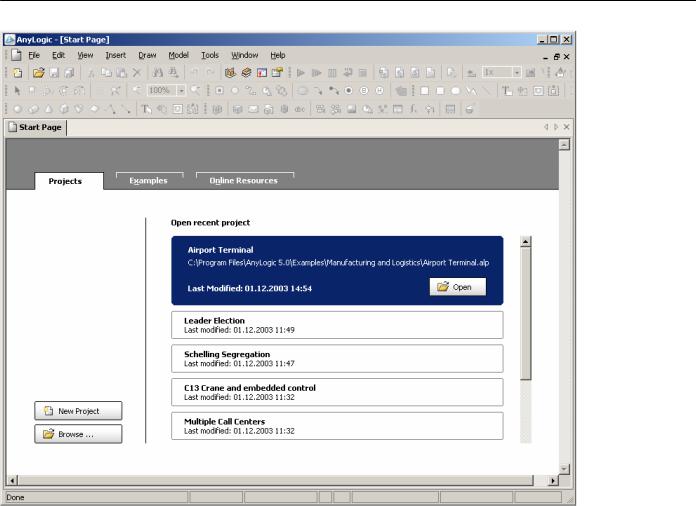Click the 'Done' status bar text

point(16,498)
